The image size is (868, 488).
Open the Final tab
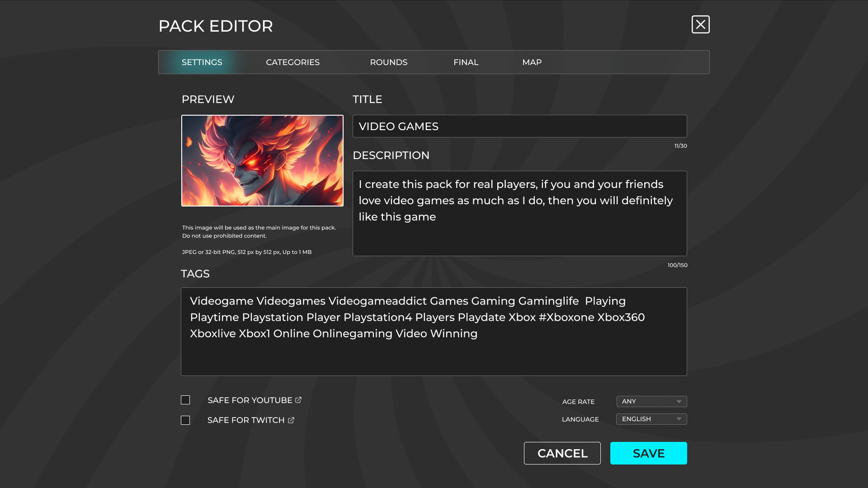[x=466, y=62]
